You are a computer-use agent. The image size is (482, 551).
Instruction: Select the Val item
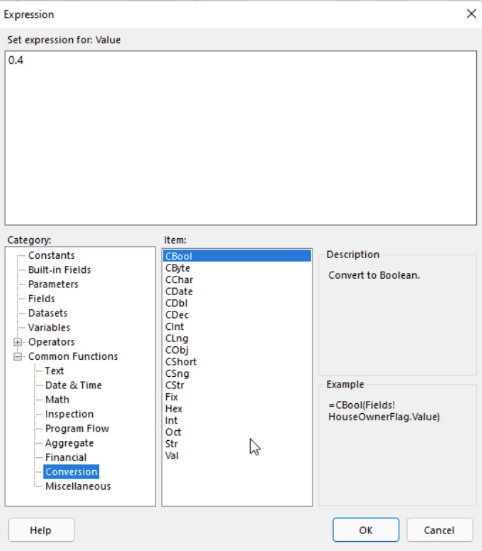click(172, 456)
